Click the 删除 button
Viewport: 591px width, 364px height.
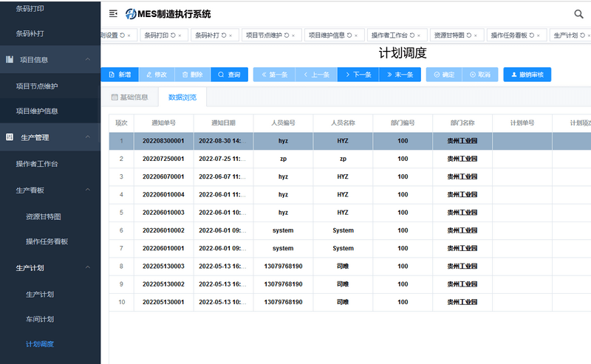[193, 75]
